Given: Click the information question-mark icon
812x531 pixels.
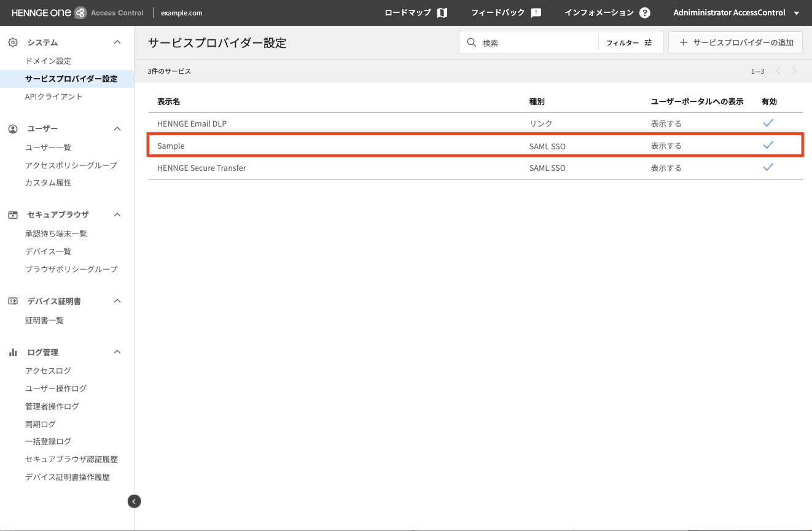Looking at the screenshot, I should pos(644,13).
